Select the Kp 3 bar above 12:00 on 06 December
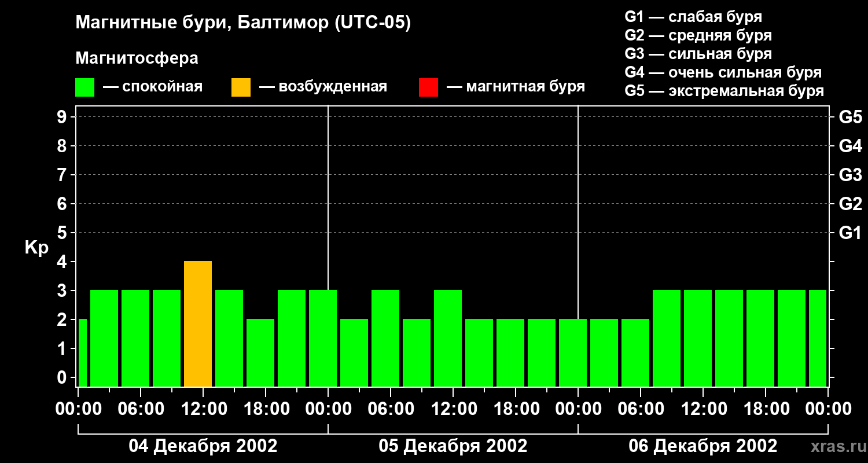 tap(698, 339)
